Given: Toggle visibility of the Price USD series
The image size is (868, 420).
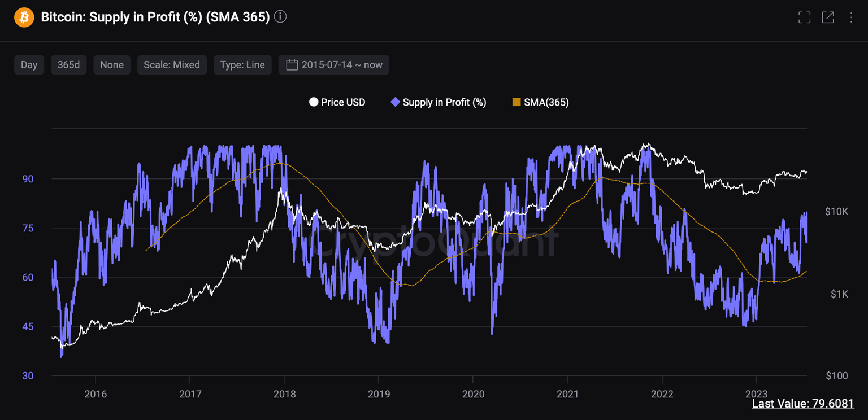Looking at the screenshot, I should 337,102.
